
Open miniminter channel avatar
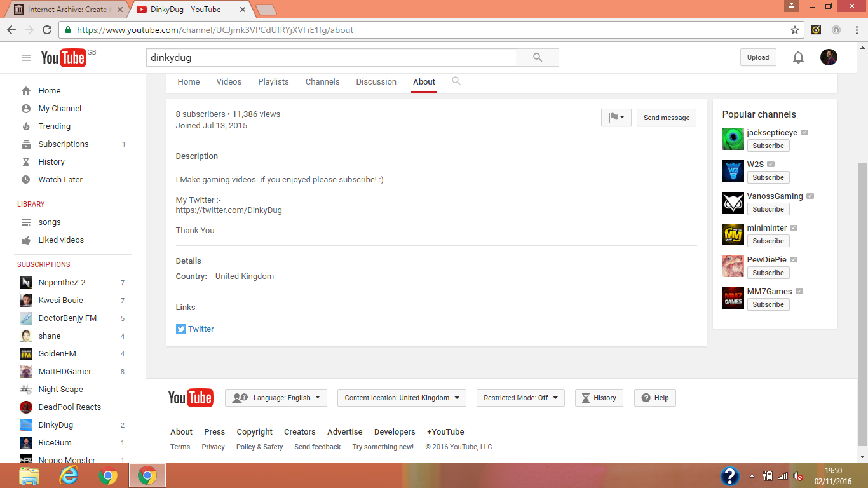[733, 234]
